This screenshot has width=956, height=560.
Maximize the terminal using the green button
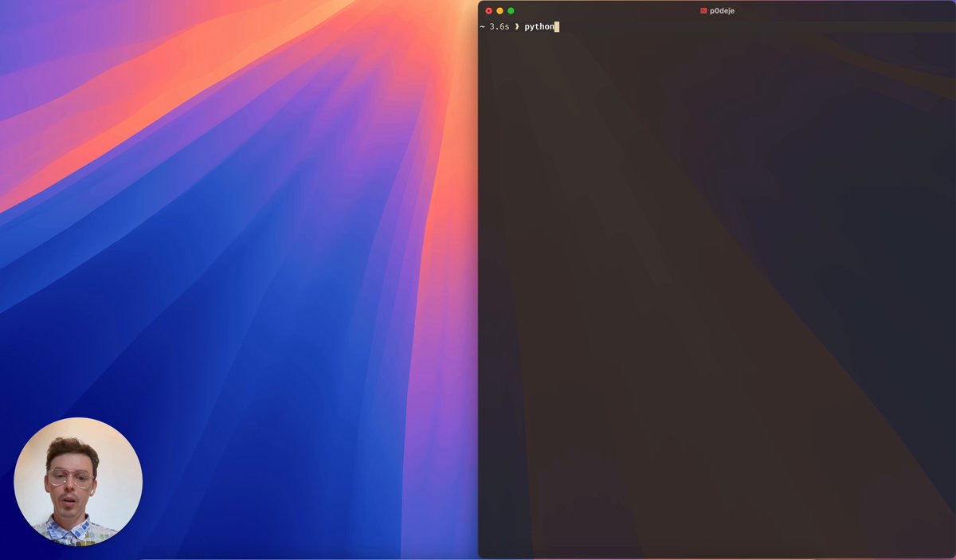(x=511, y=10)
